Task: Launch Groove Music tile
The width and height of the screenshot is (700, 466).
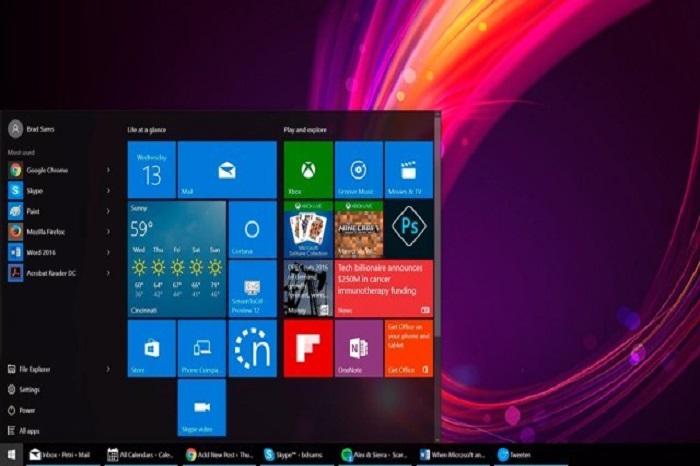Action: point(358,169)
